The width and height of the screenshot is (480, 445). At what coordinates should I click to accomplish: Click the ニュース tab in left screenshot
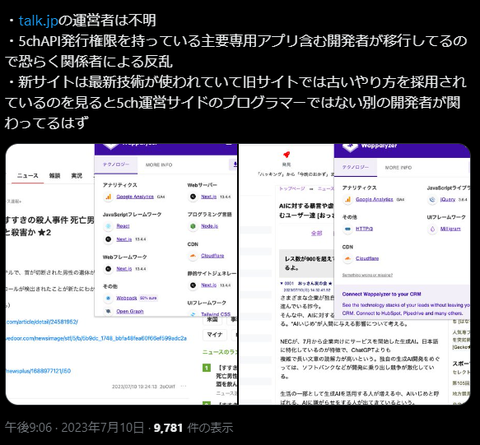(x=28, y=176)
